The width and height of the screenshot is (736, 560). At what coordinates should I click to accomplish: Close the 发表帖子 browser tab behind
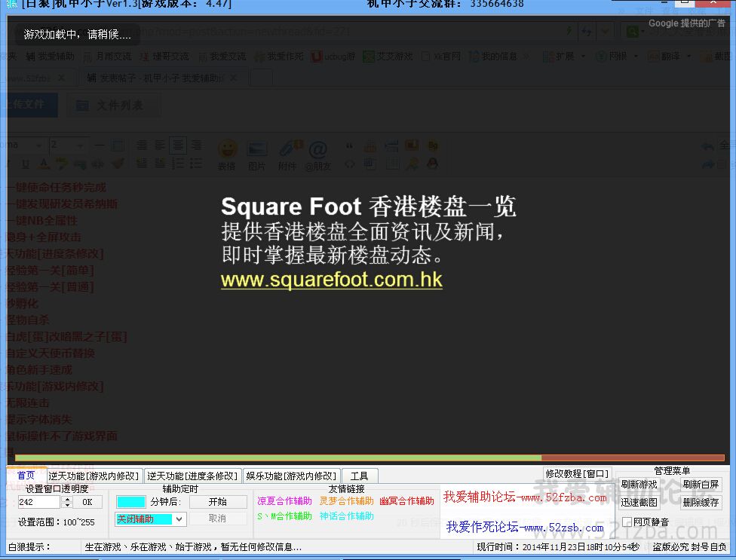(x=234, y=78)
